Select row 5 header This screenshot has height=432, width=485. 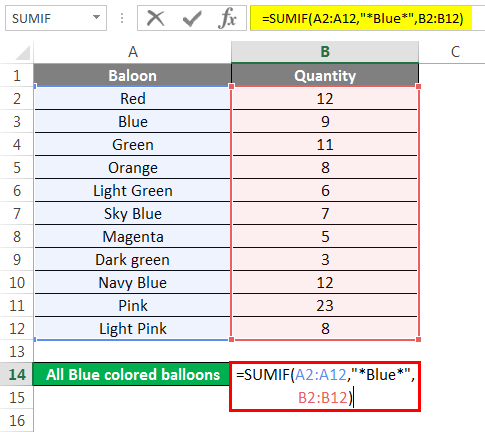click(17, 168)
